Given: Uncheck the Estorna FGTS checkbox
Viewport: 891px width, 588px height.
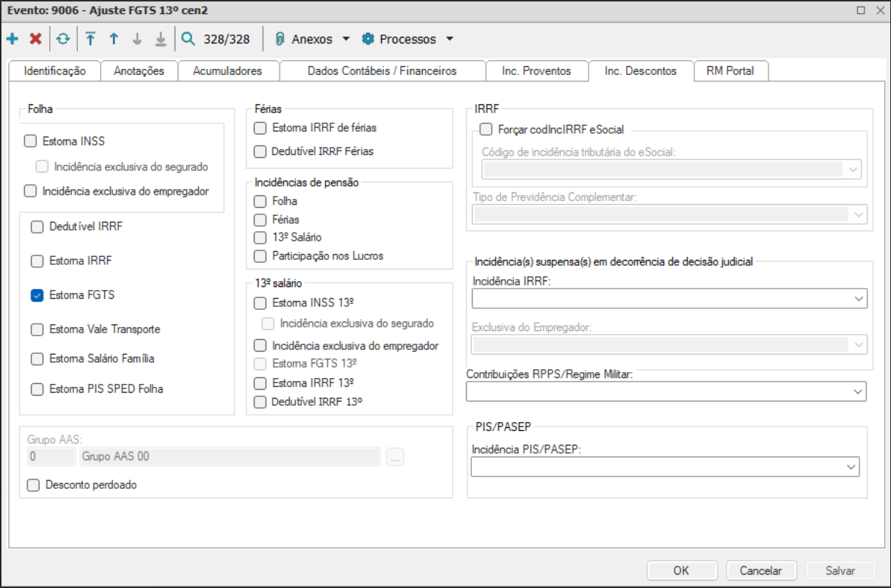Looking at the screenshot, I should [37, 295].
